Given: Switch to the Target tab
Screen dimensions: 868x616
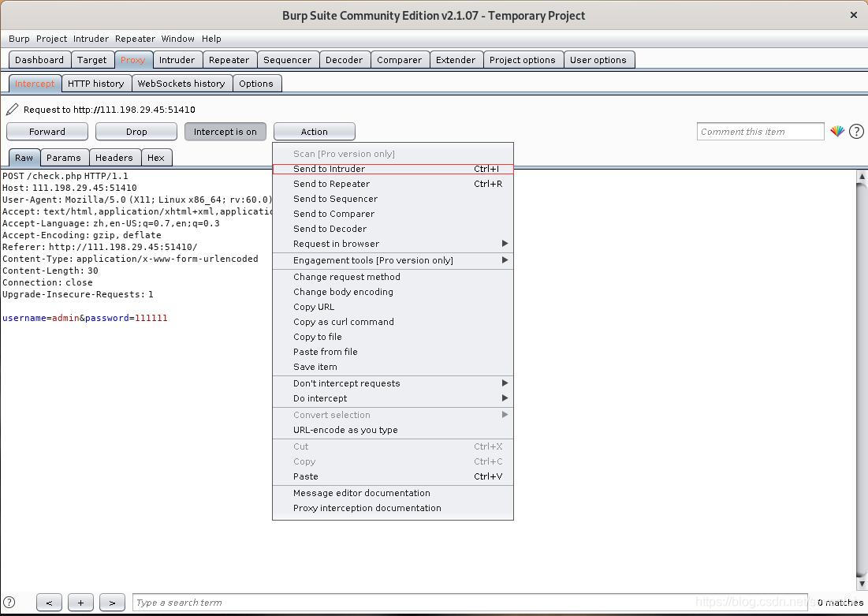Looking at the screenshot, I should coord(92,60).
